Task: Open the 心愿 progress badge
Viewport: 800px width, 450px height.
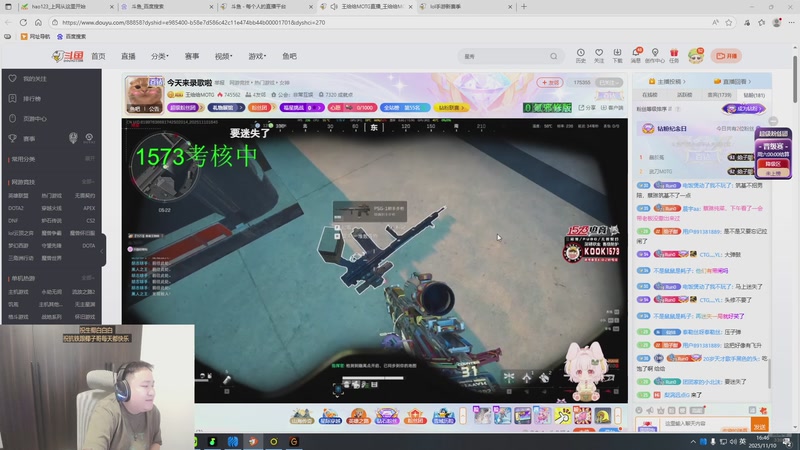Action: pos(352,108)
